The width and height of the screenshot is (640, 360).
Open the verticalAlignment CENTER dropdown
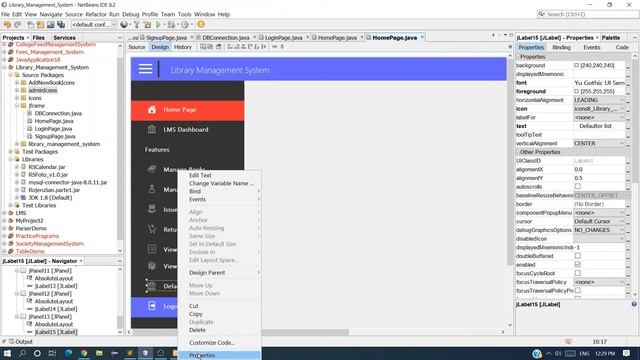[x=599, y=143]
